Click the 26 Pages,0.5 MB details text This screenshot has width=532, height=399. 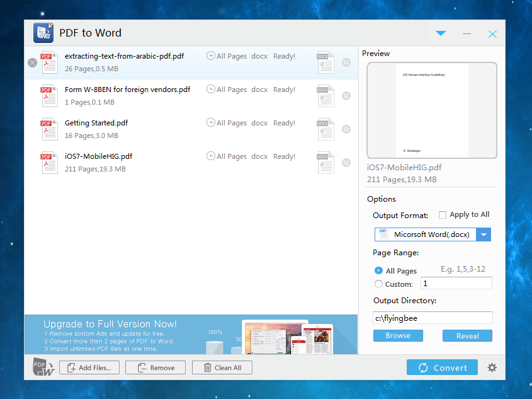point(92,69)
